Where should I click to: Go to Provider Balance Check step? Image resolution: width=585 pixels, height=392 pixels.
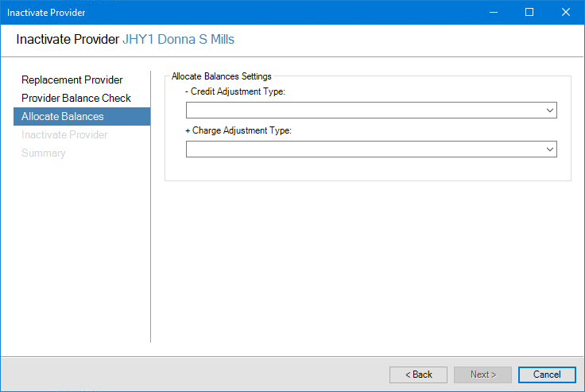click(x=76, y=98)
